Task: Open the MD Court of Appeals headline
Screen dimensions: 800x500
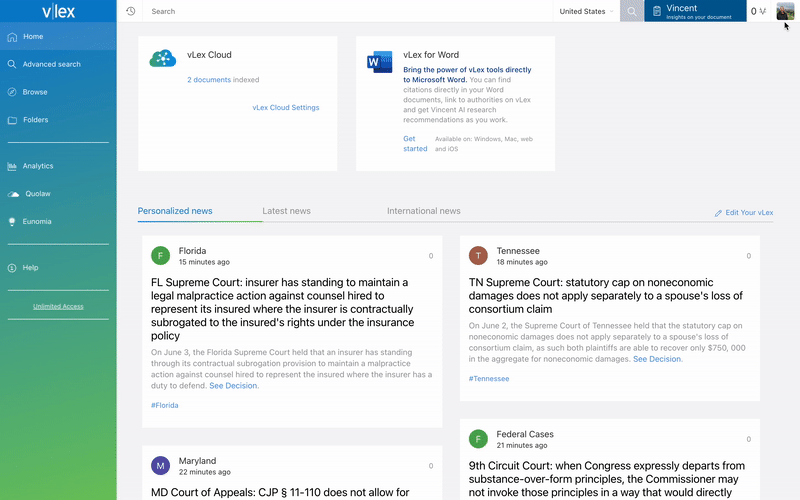Action: coord(280,492)
